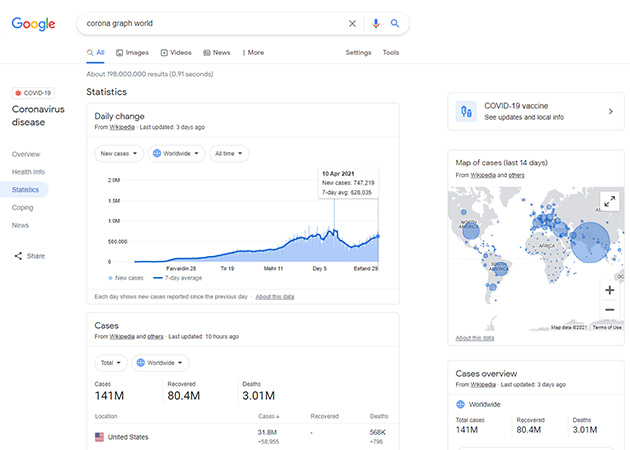Click the 3.01M deaths value in Cases card

click(258, 396)
